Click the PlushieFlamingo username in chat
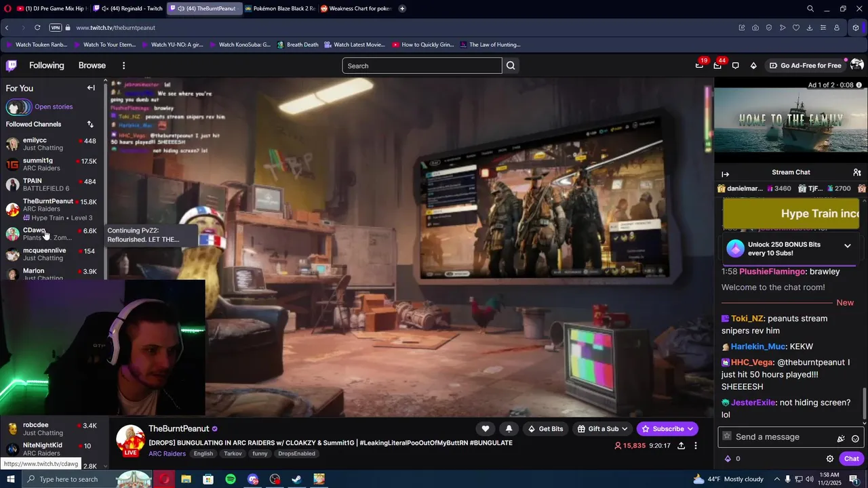 click(772, 272)
